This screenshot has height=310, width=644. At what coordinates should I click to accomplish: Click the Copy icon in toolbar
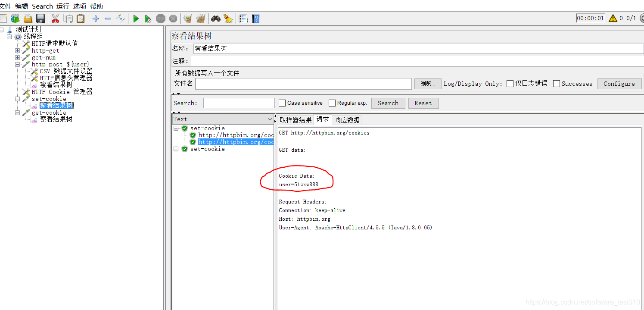[68, 19]
